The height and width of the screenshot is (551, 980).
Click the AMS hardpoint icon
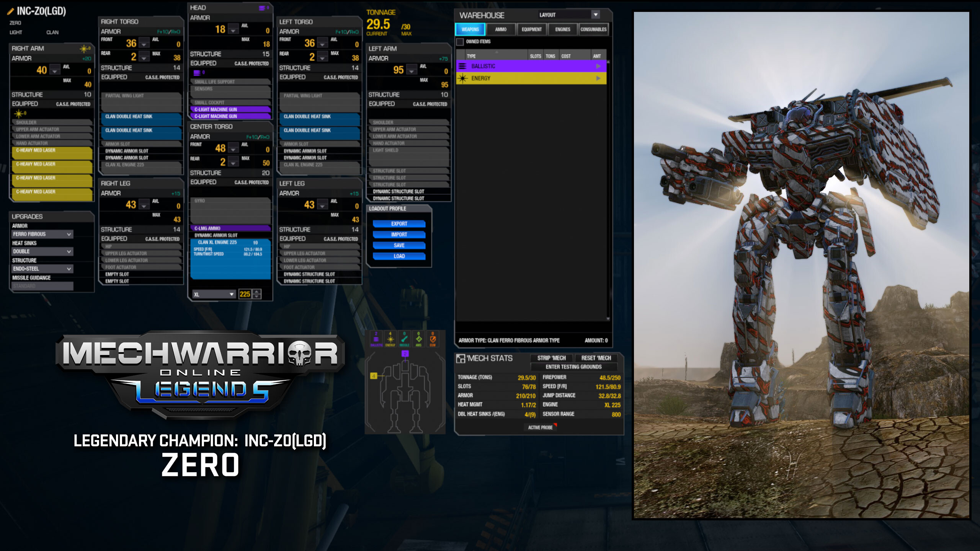[419, 339]
